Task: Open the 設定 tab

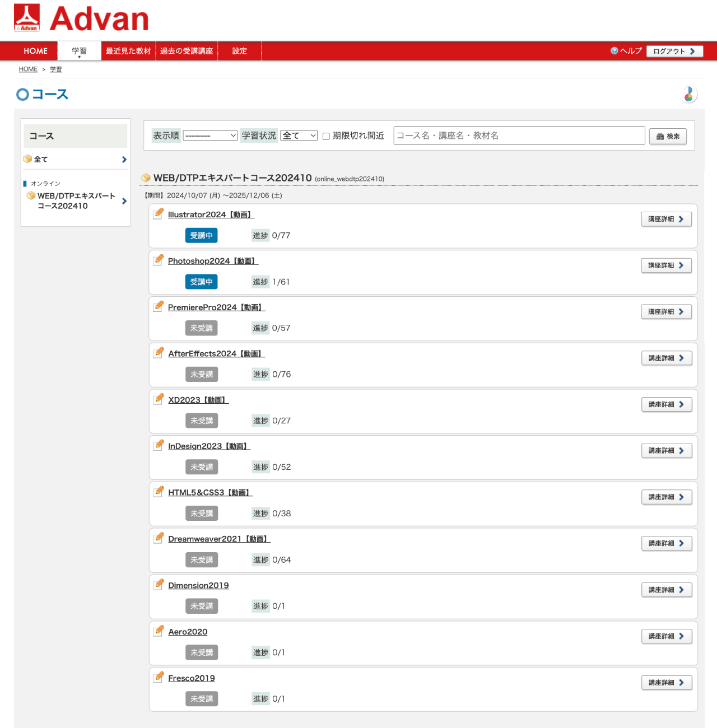Action: pyautogui.click(x=240, y=51)
